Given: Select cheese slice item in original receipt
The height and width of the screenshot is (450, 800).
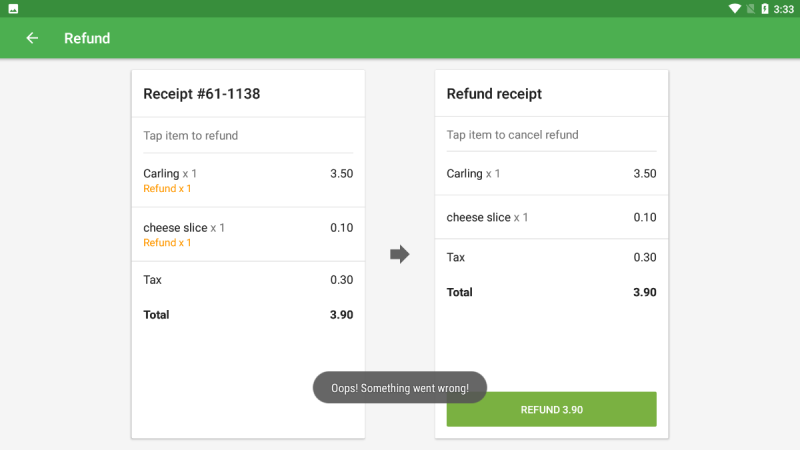Looking at the screenshot, I should pos(247,234).
